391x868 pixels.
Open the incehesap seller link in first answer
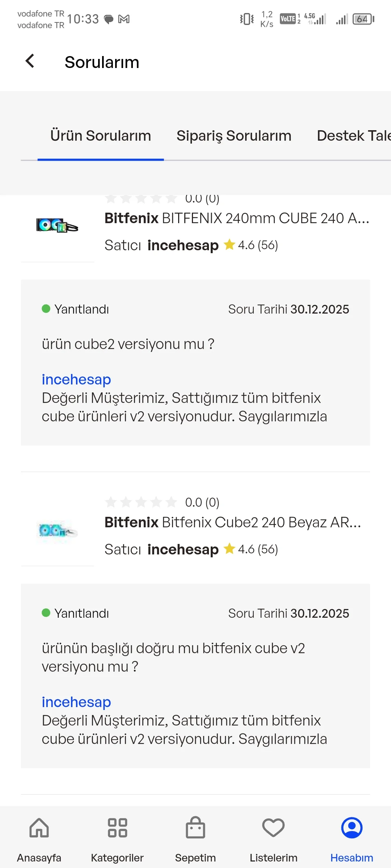(x=76, y=379)
